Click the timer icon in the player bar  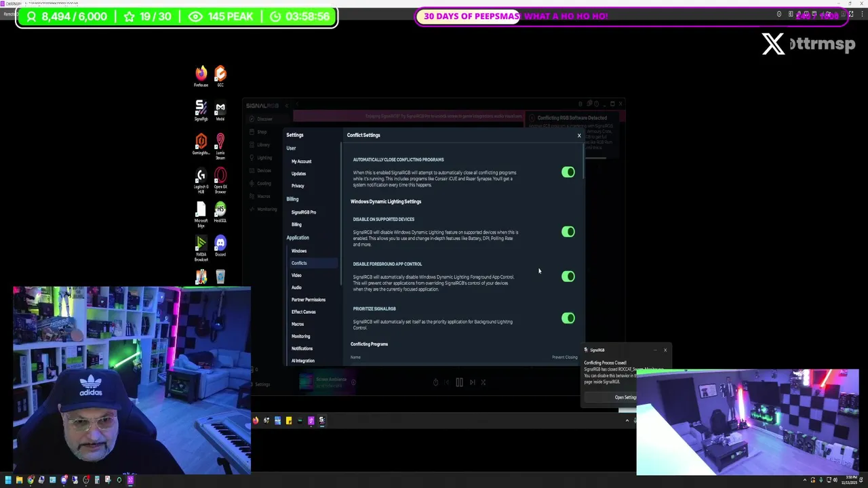point(435,382)
